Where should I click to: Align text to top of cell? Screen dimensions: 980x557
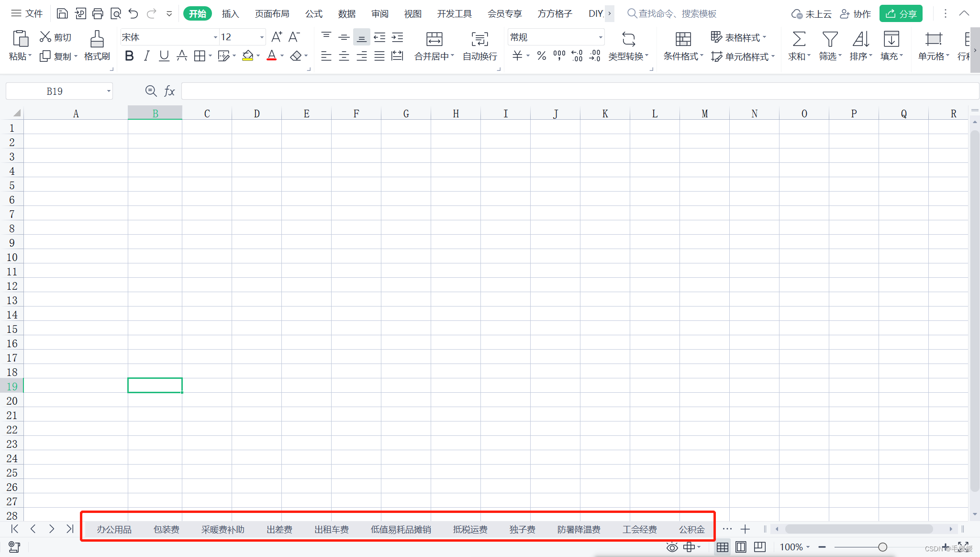pyautogui.click(x=326, y=37)
